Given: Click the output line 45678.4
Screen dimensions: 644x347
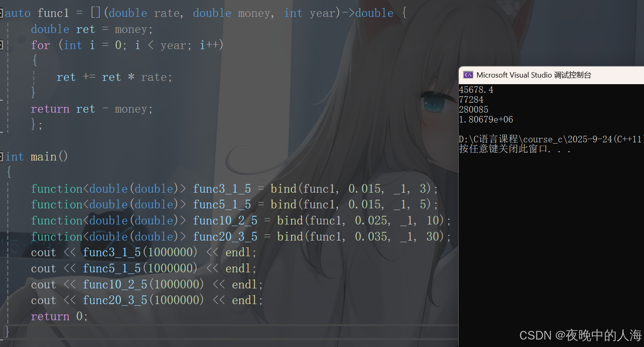Looking at the screenshot, I should [x=476, y=90].
